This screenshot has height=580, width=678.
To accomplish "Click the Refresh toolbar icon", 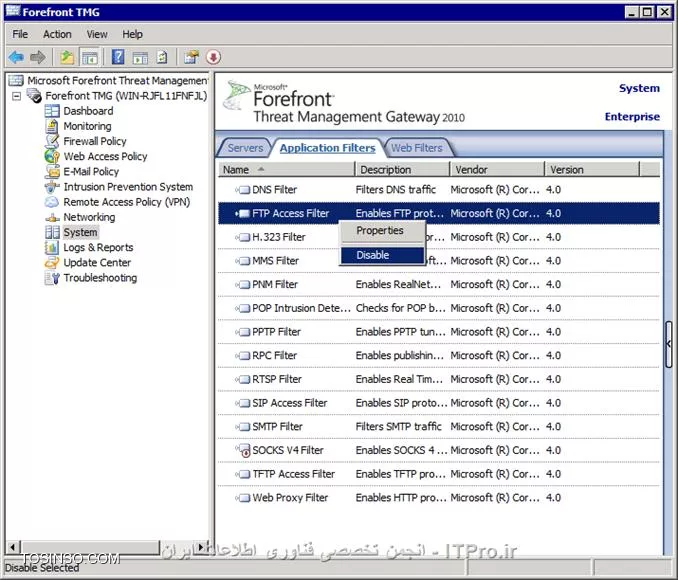I will click(162, 57).
